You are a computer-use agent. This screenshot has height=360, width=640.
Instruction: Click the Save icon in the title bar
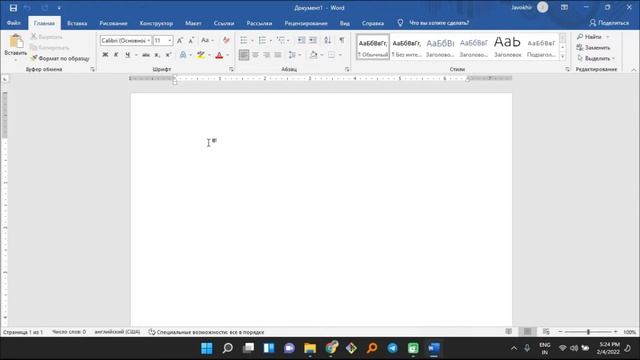pos(13,8)
